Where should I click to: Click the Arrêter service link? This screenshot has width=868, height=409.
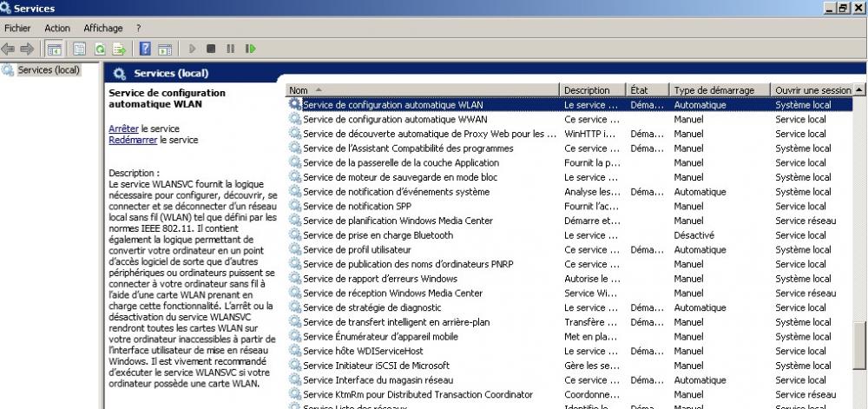point(123,129)
